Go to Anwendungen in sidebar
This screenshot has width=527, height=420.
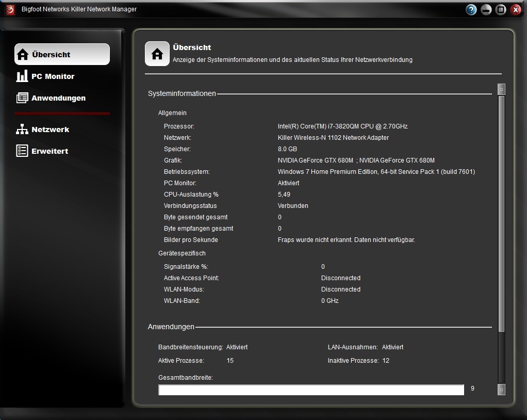51,98
